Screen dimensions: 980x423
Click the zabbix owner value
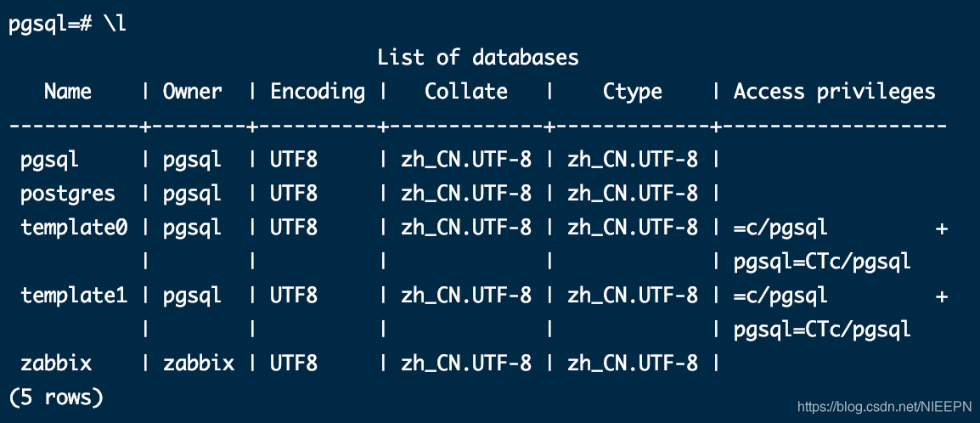tap(198, 363)
